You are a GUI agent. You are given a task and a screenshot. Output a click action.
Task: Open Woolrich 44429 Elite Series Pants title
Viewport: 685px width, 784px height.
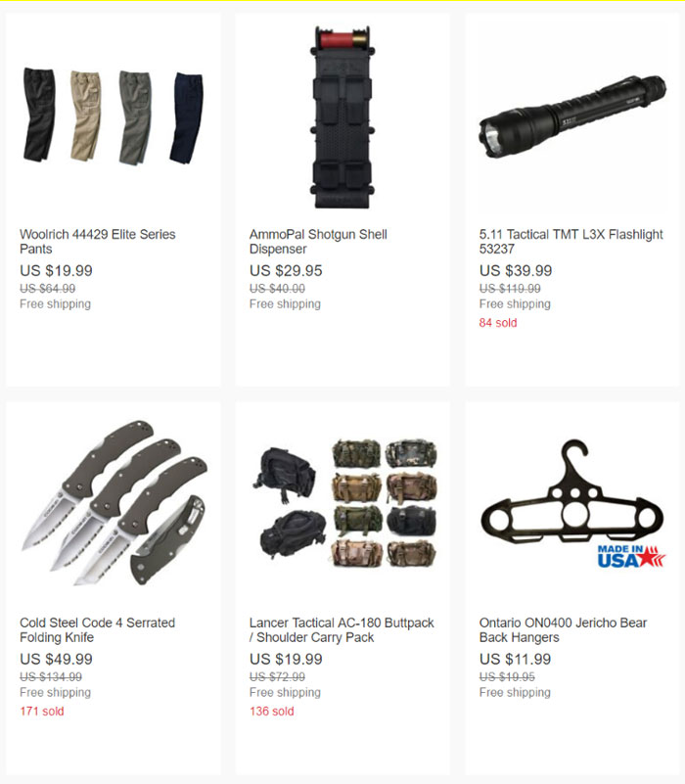(x=98, y=242)
